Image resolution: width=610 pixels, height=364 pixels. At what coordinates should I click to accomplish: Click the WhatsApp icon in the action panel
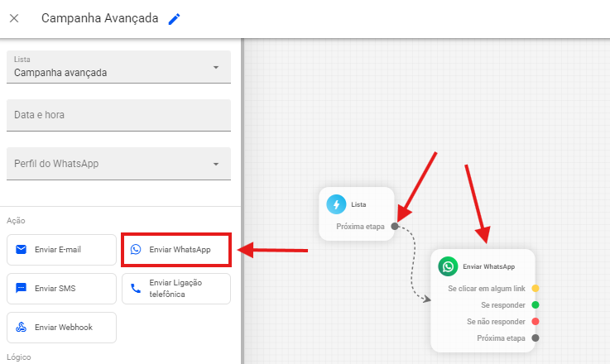pos(136,249)
